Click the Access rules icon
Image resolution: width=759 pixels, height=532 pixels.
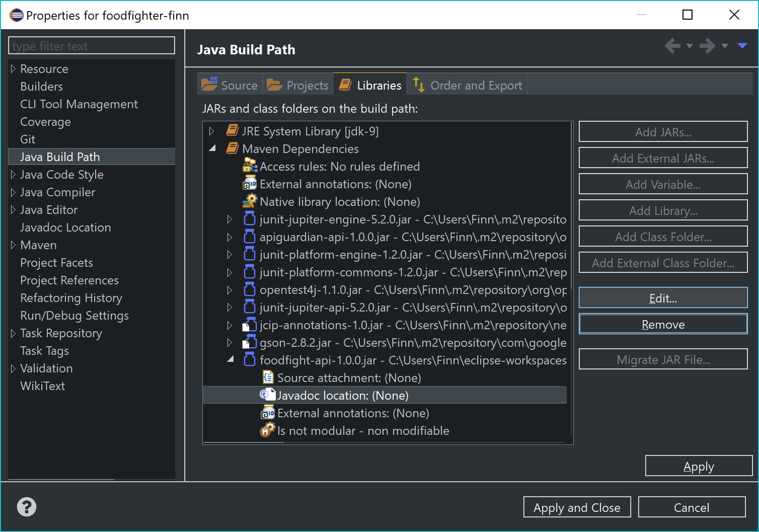click(250, 166)
